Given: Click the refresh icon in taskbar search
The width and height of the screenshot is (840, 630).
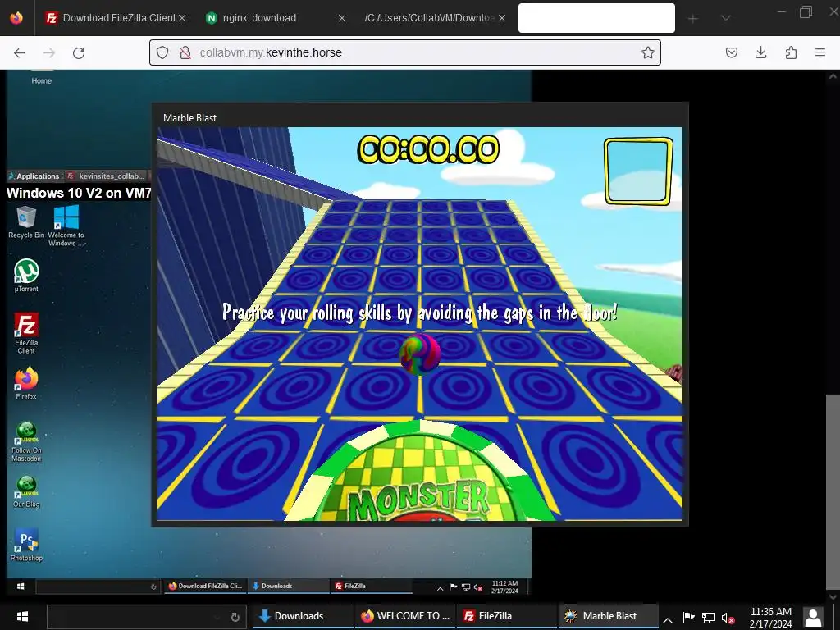Looking at the screenshot, I should (235, 617).
